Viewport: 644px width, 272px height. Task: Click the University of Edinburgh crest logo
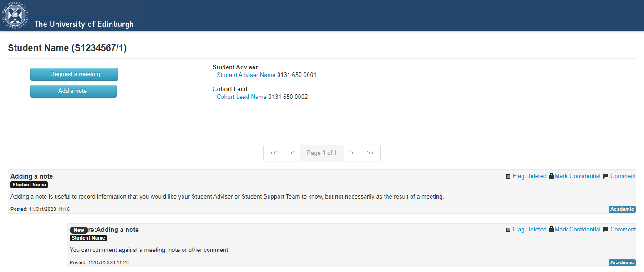point(16,16)
